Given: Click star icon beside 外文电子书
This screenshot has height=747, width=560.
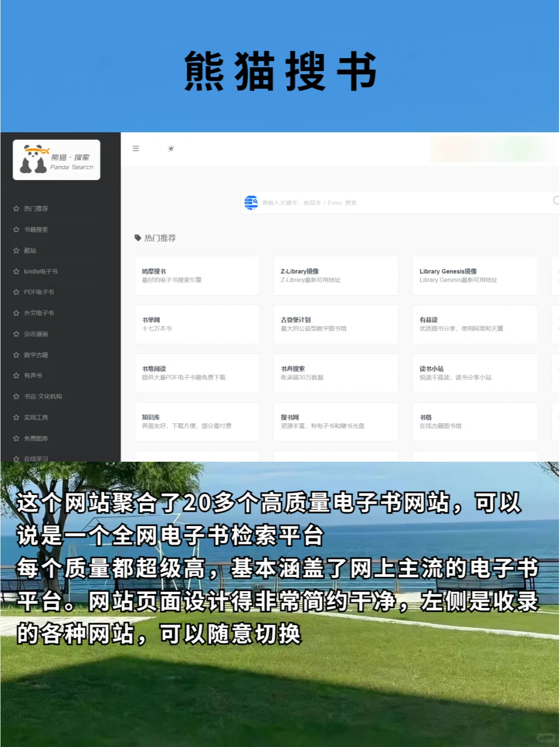Looking at the screenshot, I should click(x=16, y=313).
